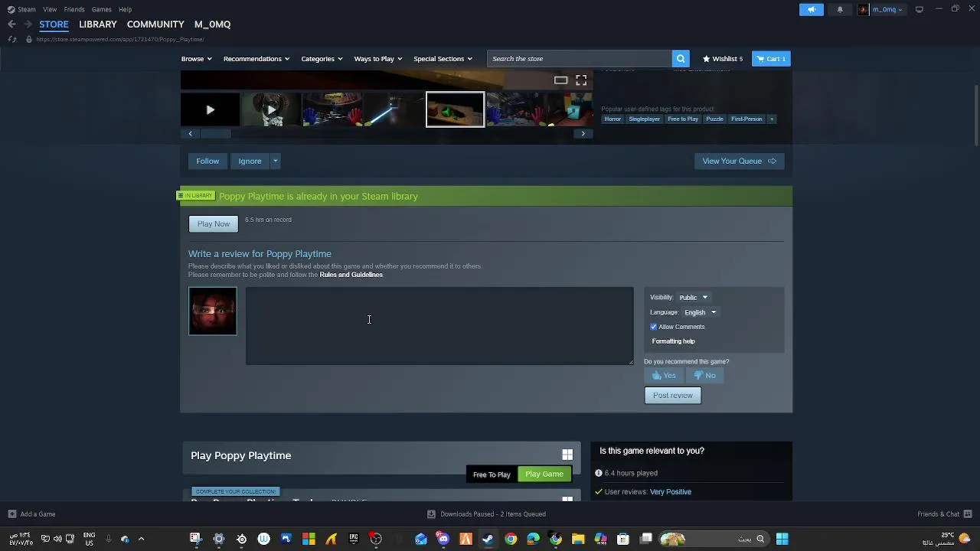Viewport: 980px width, 551px height.
Task: Click the Horror tag
Action: pyautogui.click(x=612, y=119)
